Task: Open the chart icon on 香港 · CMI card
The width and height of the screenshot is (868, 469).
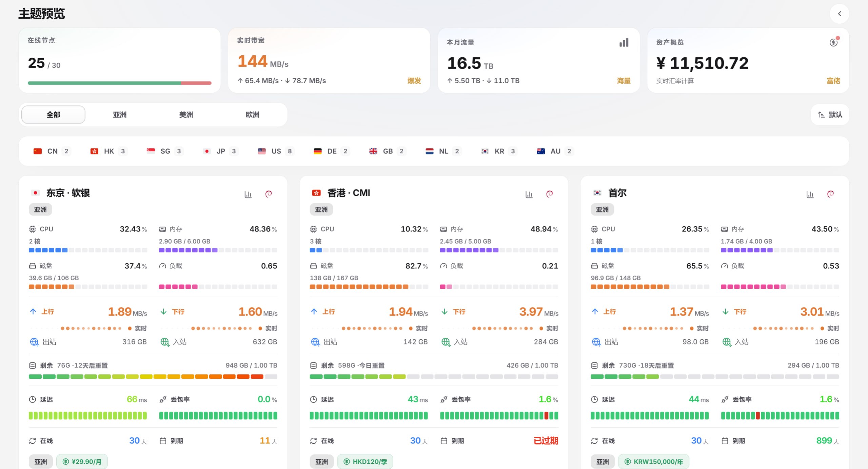Action: click(x=529, y=194)
